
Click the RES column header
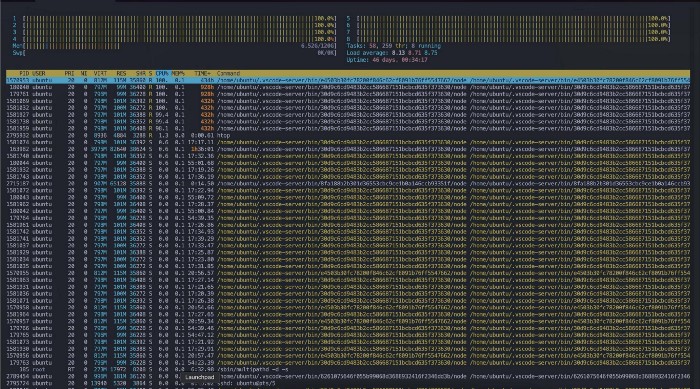pyautogui.click(x=121, y=73)
